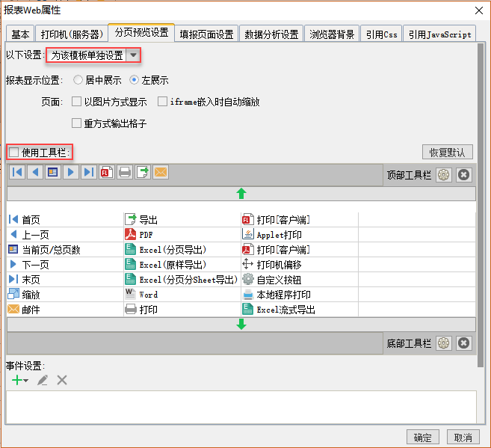Switch to the 引用Css tab
Viewport: 491px width, 448px height.
point(381,34)
